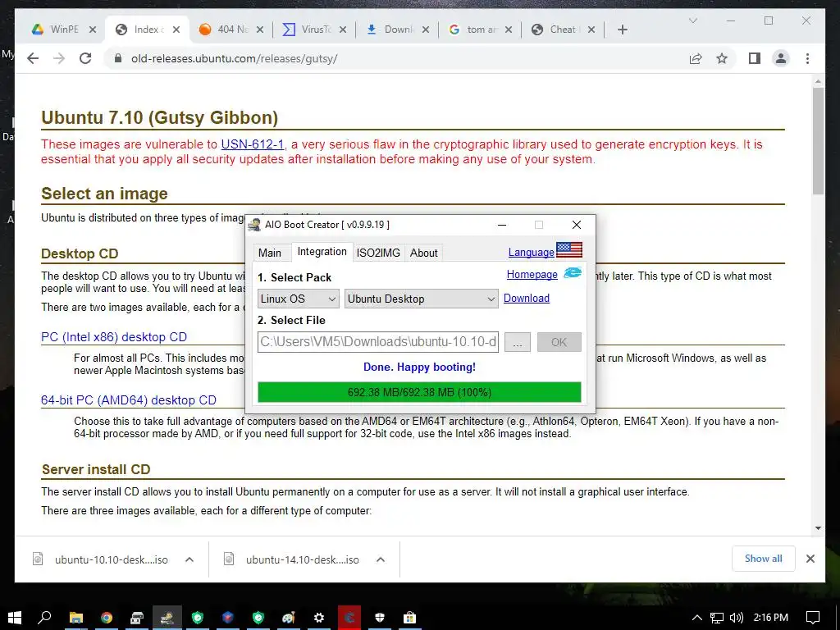Expand options for ubuntu-10.10 iso download
This screenshot has width=840, height=630.
point(189,559)
